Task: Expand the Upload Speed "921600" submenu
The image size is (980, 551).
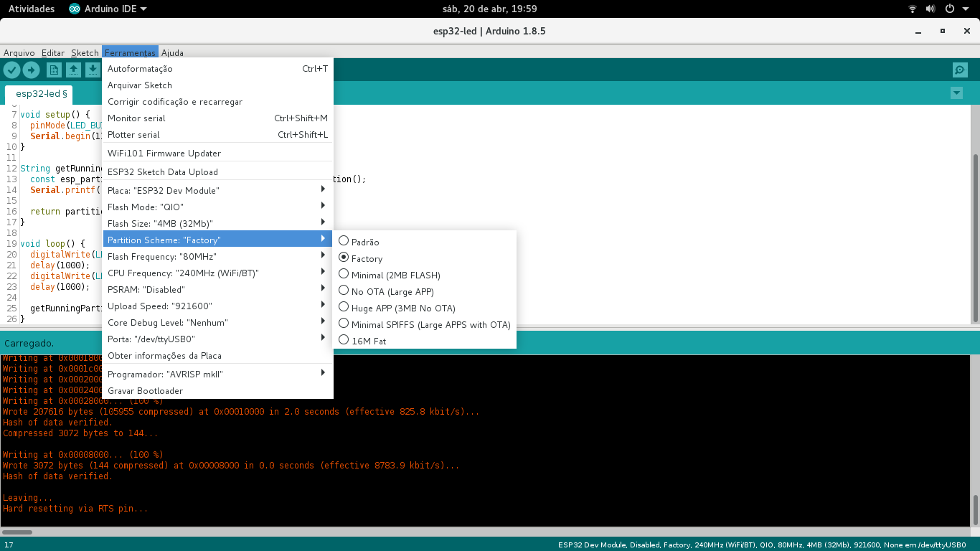Action: pos(218,306)
